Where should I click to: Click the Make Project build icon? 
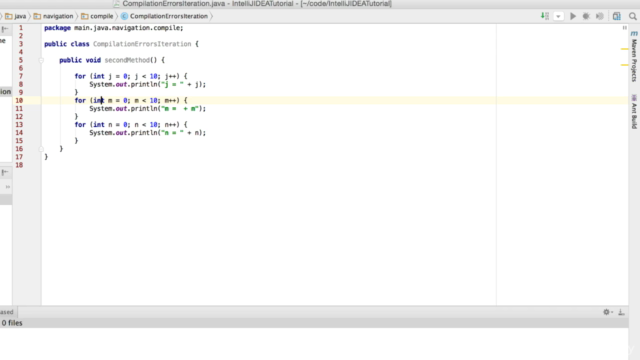tap(545, 16)
